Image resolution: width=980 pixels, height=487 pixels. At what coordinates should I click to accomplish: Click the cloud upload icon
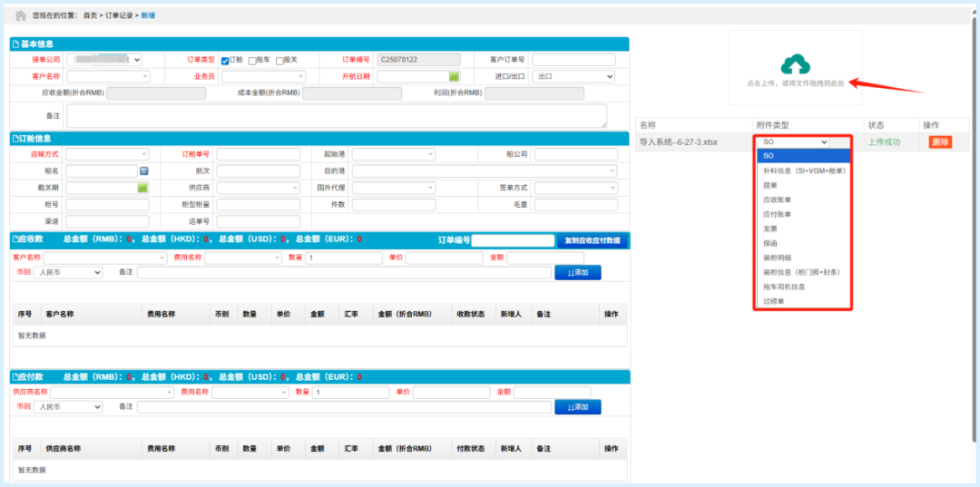[795, 63]
